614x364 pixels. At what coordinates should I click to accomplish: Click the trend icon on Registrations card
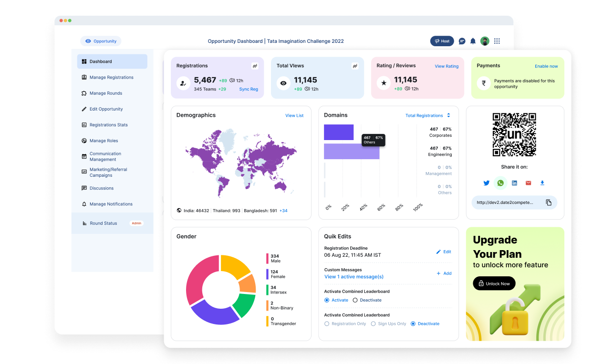(255, 66)
